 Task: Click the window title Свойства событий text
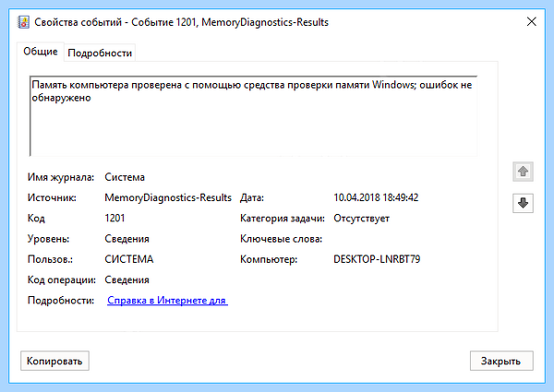tap(78, 22)
